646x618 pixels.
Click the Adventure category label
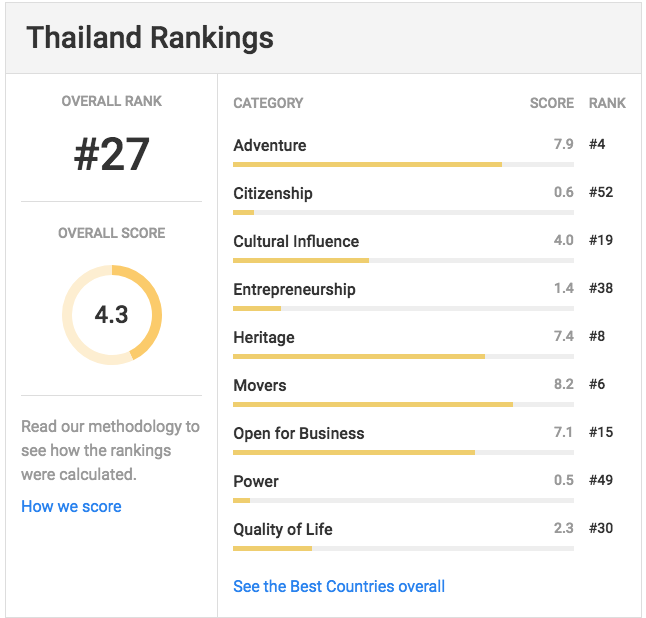click(x=270, y=145)
